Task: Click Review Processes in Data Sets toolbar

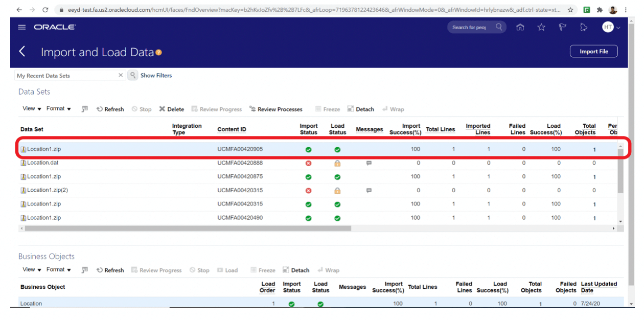Action: 276,109
